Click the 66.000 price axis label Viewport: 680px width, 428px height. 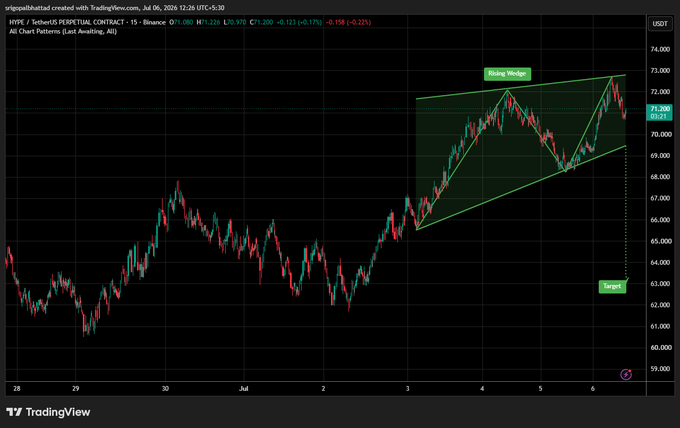[660, 220]
